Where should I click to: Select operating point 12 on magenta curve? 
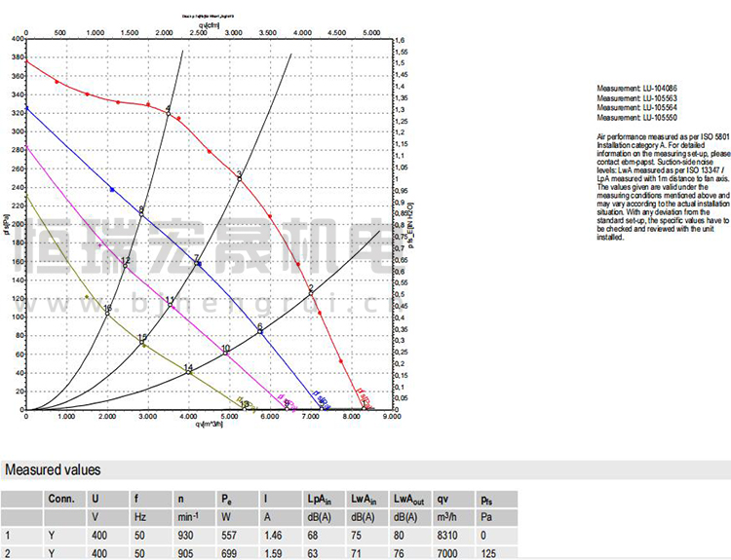(126, 265)
